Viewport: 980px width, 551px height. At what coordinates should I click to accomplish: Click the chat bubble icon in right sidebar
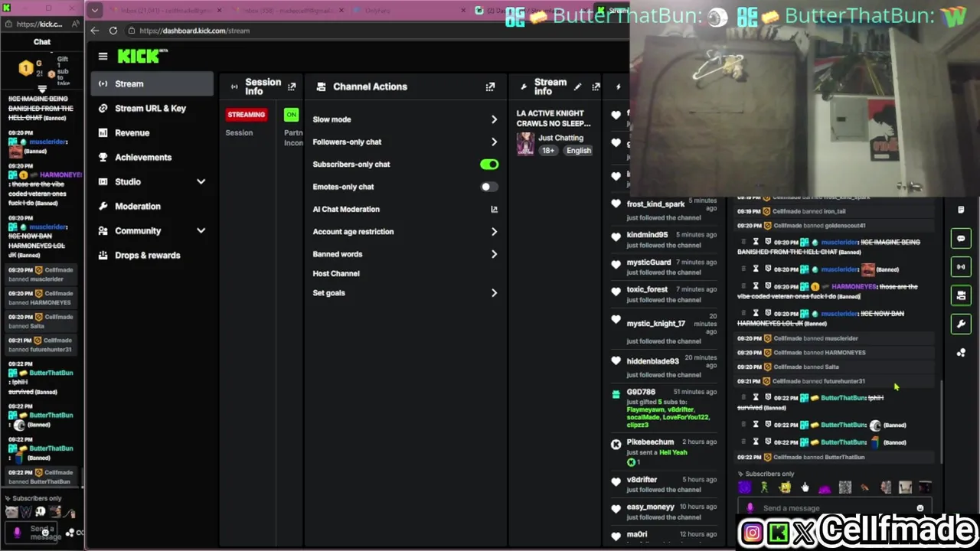pos(961,238)
